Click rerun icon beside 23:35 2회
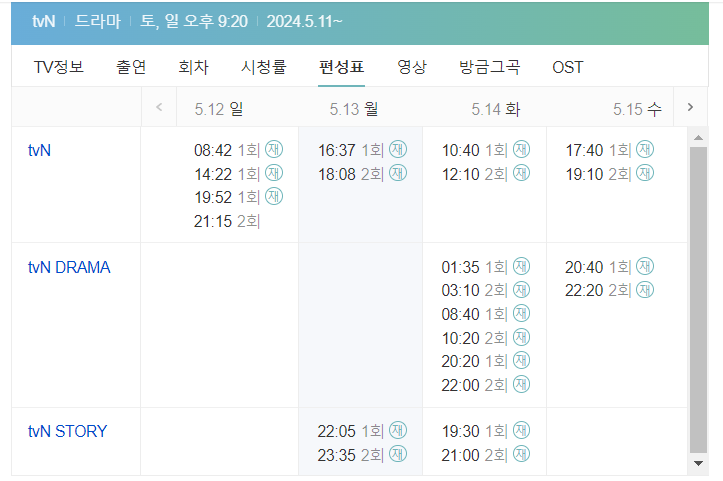 click(x=398, y=454)
